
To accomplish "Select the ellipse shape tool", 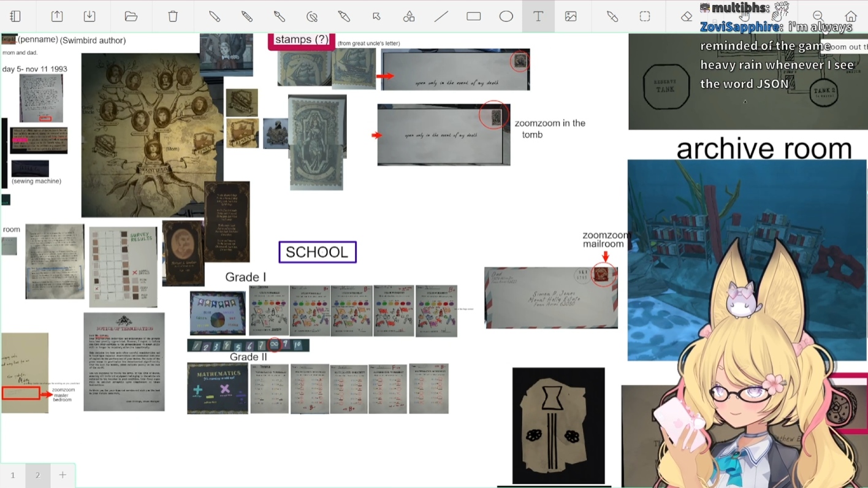I will point(506,17).
